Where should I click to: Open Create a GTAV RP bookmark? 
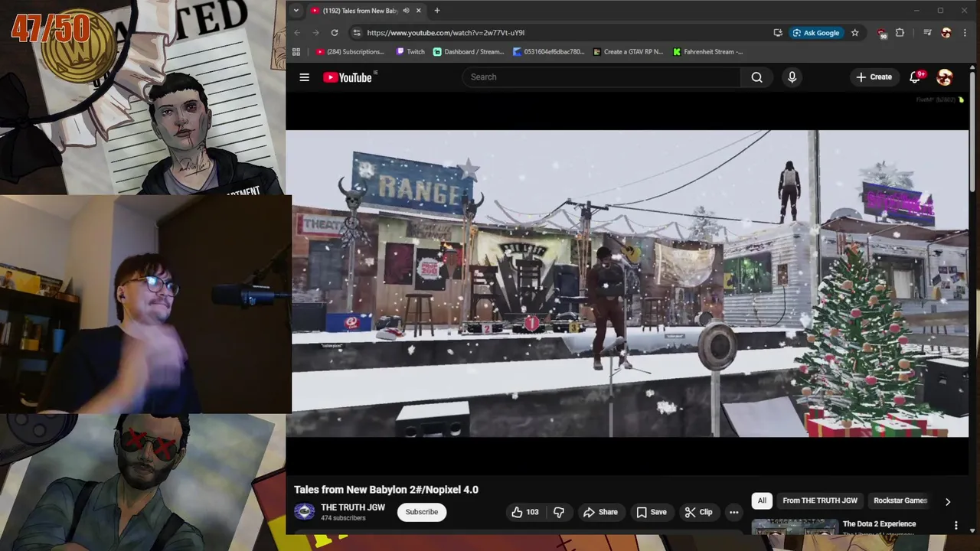628,52
